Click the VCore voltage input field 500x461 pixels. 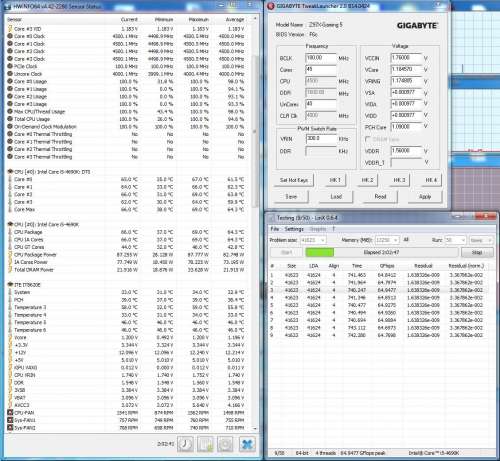point(406,70)
